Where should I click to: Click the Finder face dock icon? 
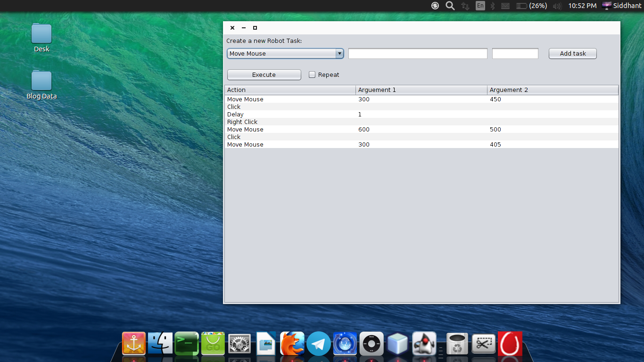click(x=160, y=345)
